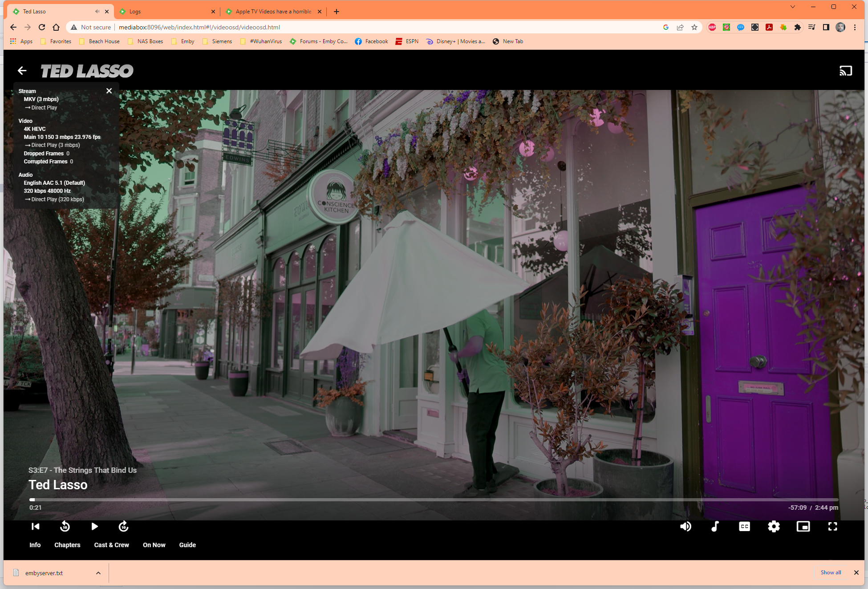Viewport: 868px width, 589px height.
Task: Open the Chrome three-dot menu
Action: coord(855,27)
